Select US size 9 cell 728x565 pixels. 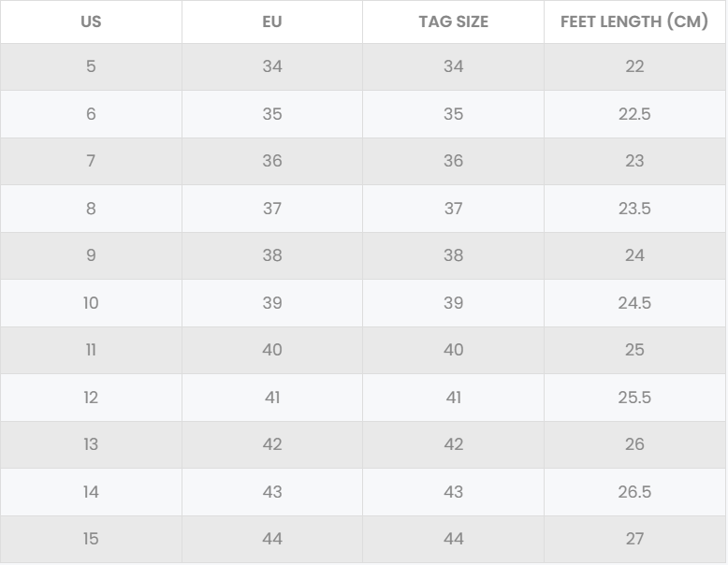click(91, 255)
